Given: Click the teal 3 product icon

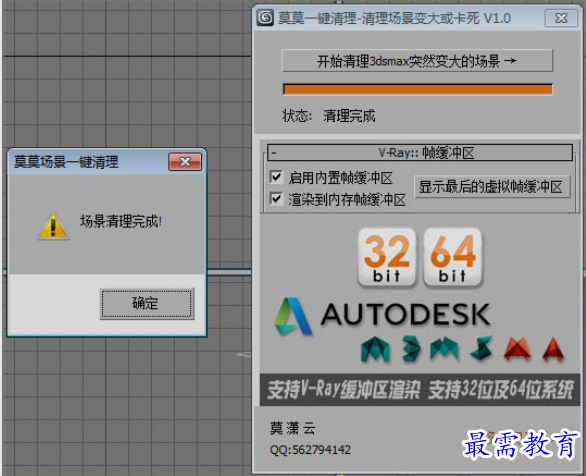Looking at the screenshot, I should click(410, 349).
